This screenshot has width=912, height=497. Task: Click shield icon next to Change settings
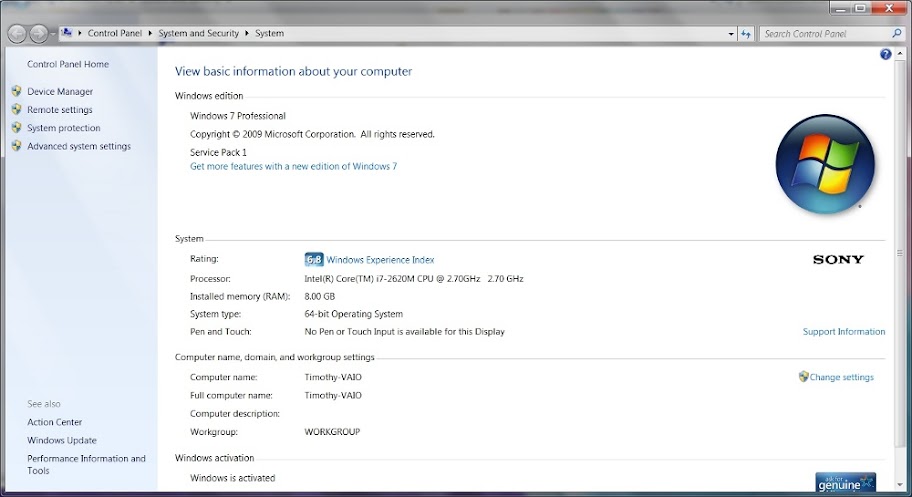pyautogui.click(x=803, y=377)
